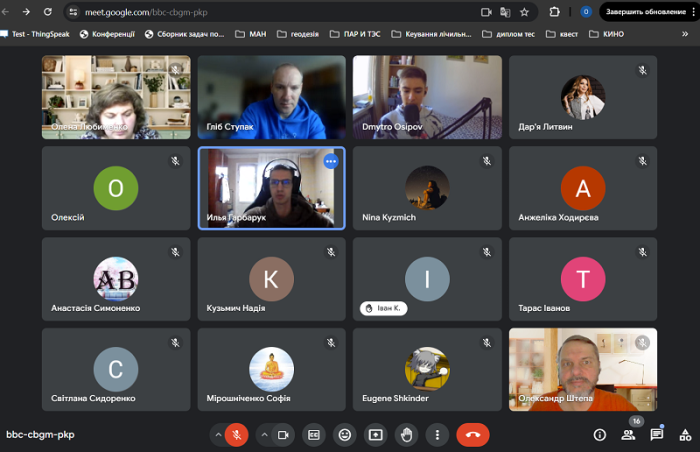The height and width of the screenshot is (452, 700).
Task: Toggle the camera button off
Action: pyautogui.click(x=283, y=435)
